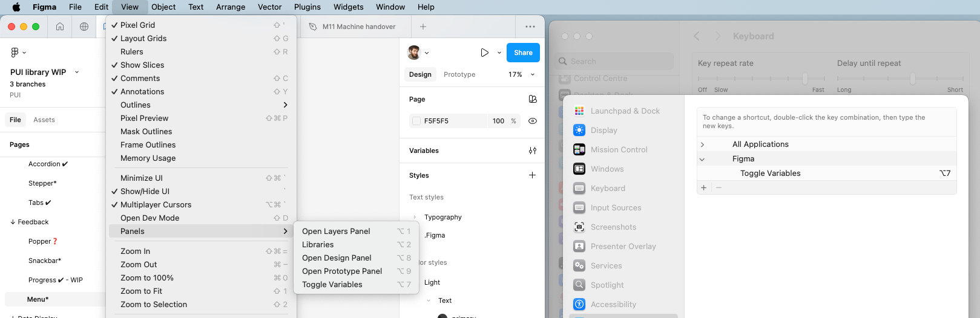Click the Share button
This screenshot has height=318, width=980.
pos(523,53)
